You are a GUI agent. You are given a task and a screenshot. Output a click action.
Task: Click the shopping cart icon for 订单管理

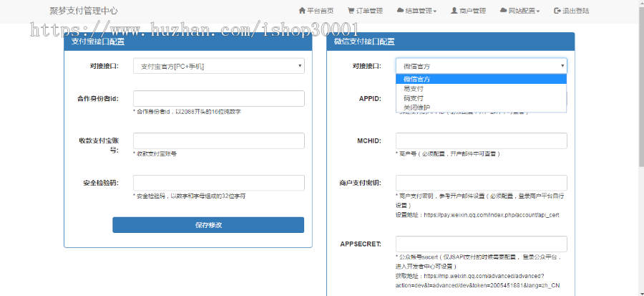click(351, 11)
